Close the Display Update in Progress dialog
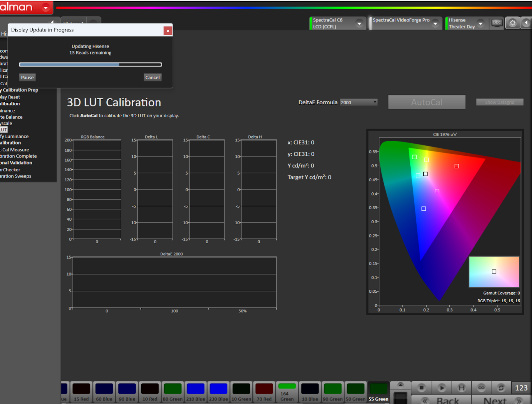532x404 pixels. 168,31
